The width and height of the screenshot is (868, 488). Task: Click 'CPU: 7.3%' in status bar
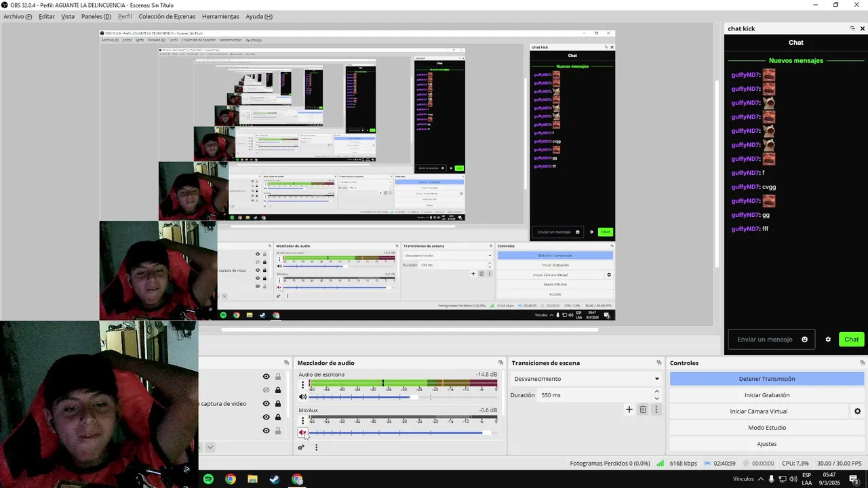coord(795,464)
